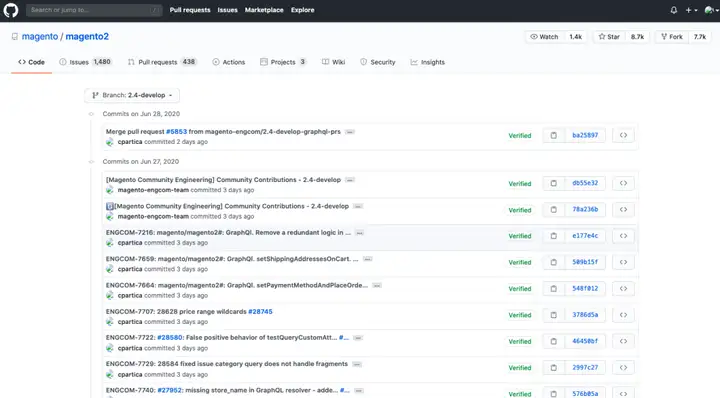The image size is (720, 398).
Task: Switch to the Projects tab
Action: point(283,62)
